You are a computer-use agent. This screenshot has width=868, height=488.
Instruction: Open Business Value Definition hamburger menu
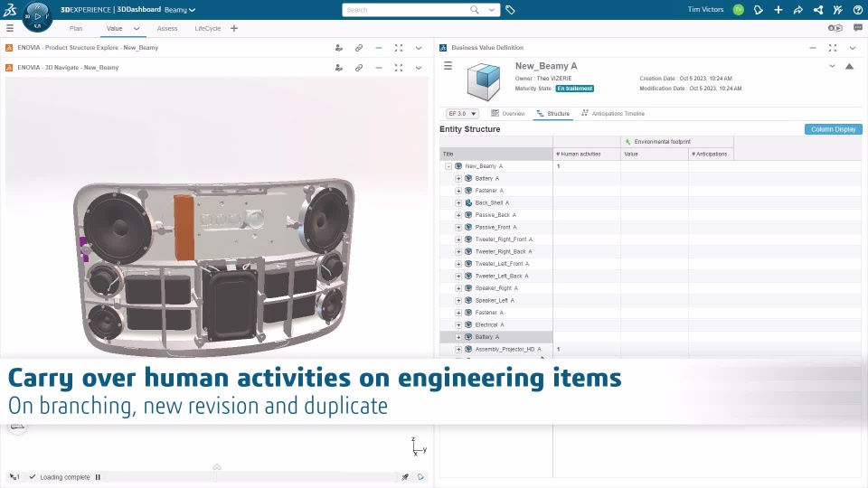[448, 66]
